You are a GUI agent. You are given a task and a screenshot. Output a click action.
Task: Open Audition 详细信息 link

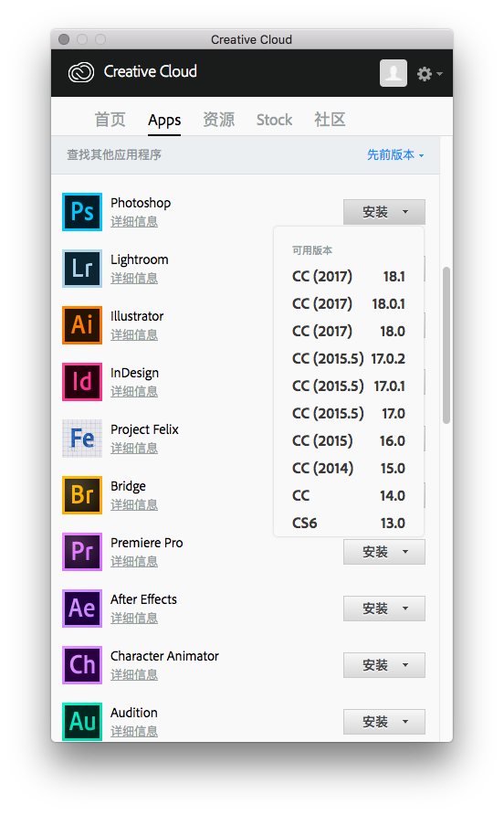134,732
